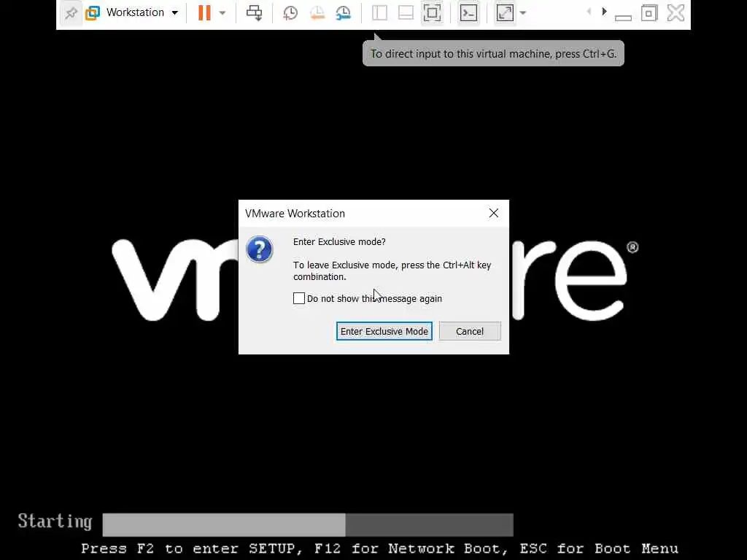Click Send Ctrl+Alt+Del icon

pos(254,13)
